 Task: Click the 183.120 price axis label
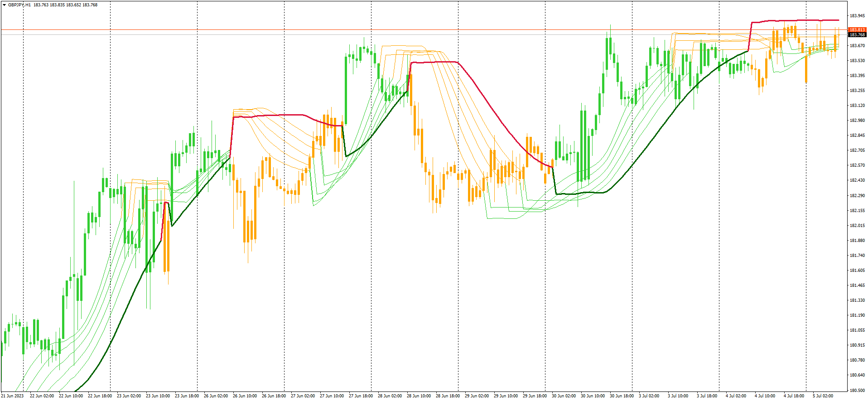coord(857,106)
